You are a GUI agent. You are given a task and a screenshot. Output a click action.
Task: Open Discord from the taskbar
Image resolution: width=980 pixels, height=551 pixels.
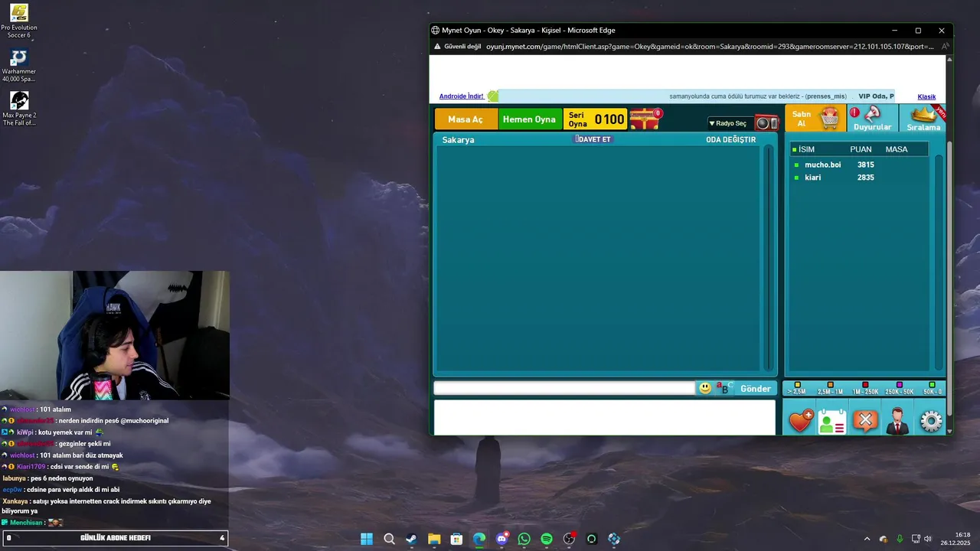coord(501,539)
